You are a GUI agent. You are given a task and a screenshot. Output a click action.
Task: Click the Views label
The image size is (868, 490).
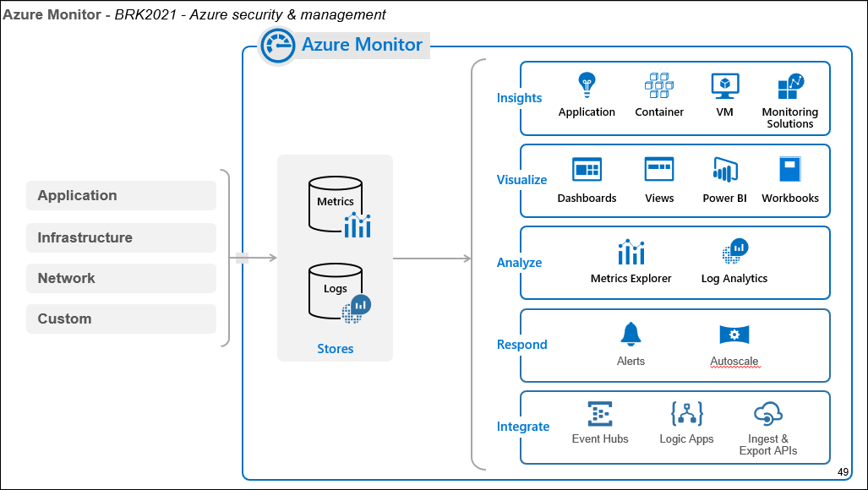point(659,198)
